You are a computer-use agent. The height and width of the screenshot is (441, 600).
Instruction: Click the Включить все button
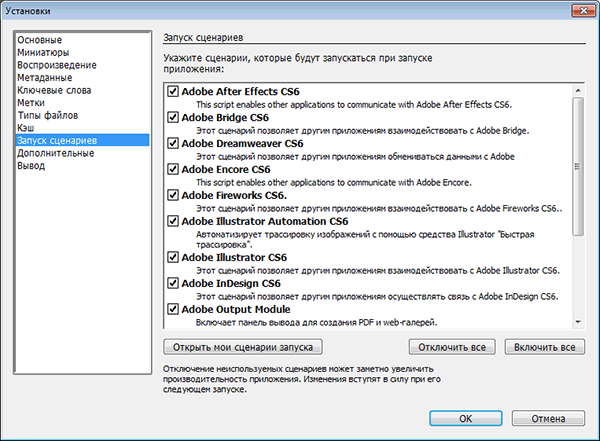click(545, 347)
